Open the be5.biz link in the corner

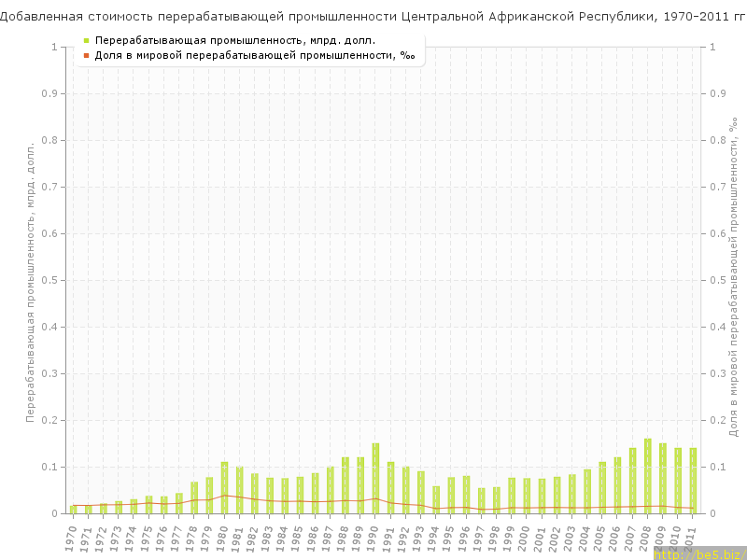pos(698,553)
